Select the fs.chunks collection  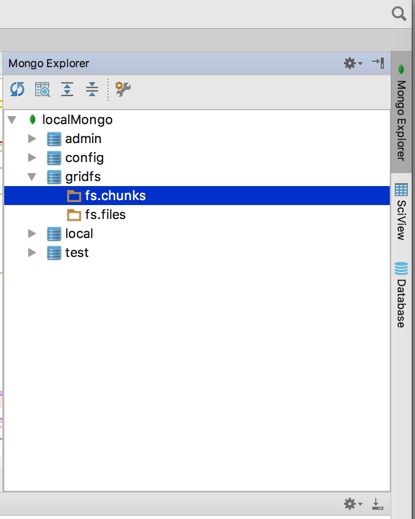coord(197,196)
